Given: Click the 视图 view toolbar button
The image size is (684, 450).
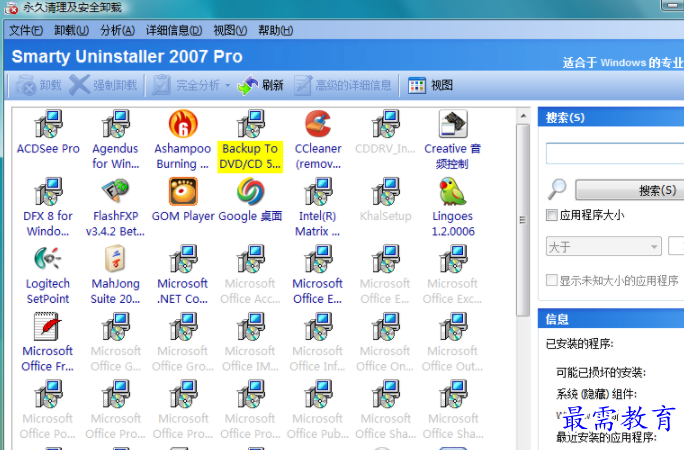Looking at the screenshot, I should pos(431,85).
